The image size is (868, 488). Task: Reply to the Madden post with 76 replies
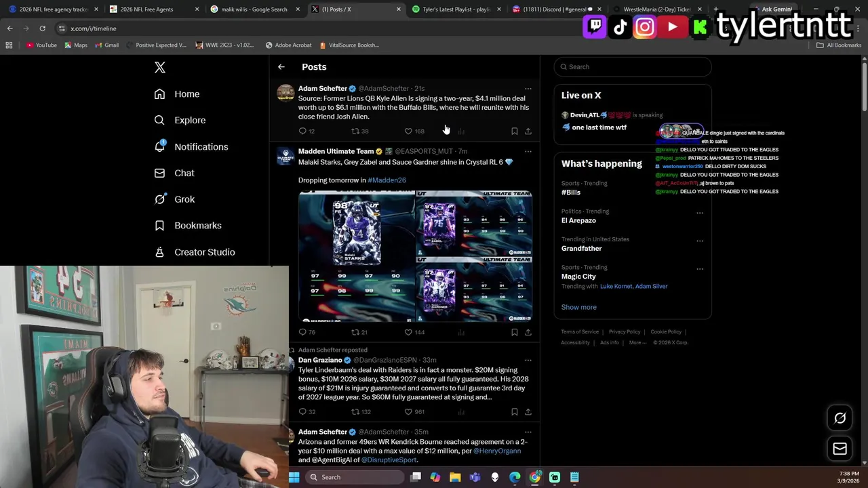(307, 332)
